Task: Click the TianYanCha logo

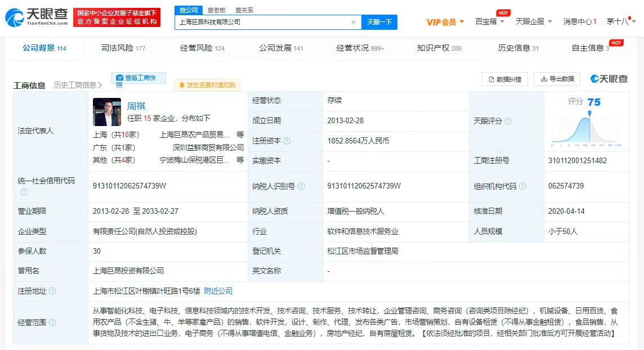Action: pos(36,17)
